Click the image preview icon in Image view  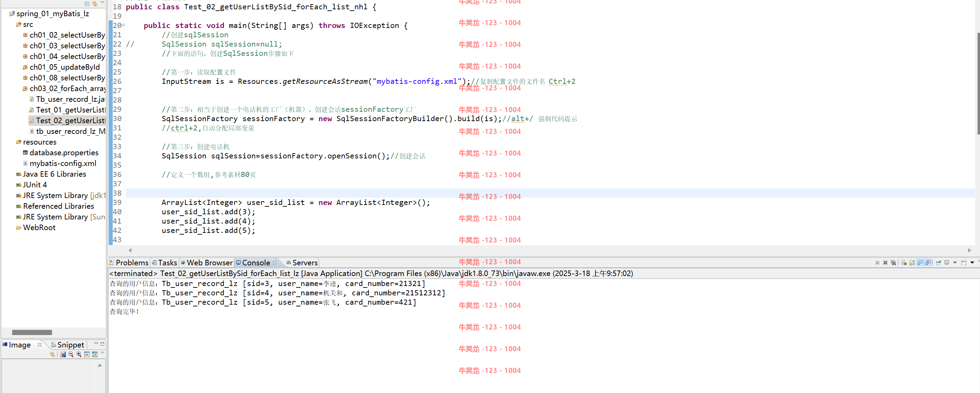63,354
